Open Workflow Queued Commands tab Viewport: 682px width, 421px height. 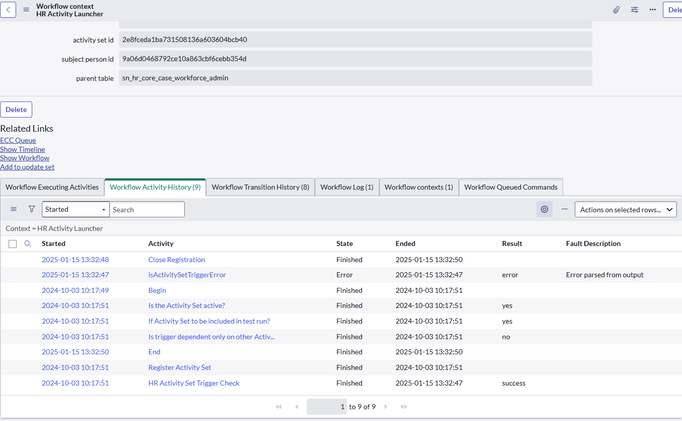pyautogui.click(x=511, y=187)
